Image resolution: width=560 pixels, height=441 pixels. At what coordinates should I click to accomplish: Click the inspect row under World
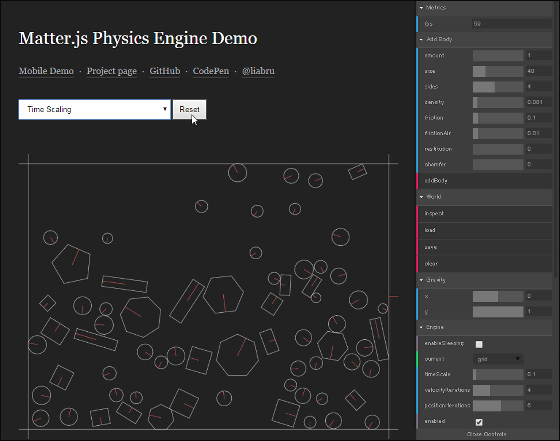click(484, 214)
